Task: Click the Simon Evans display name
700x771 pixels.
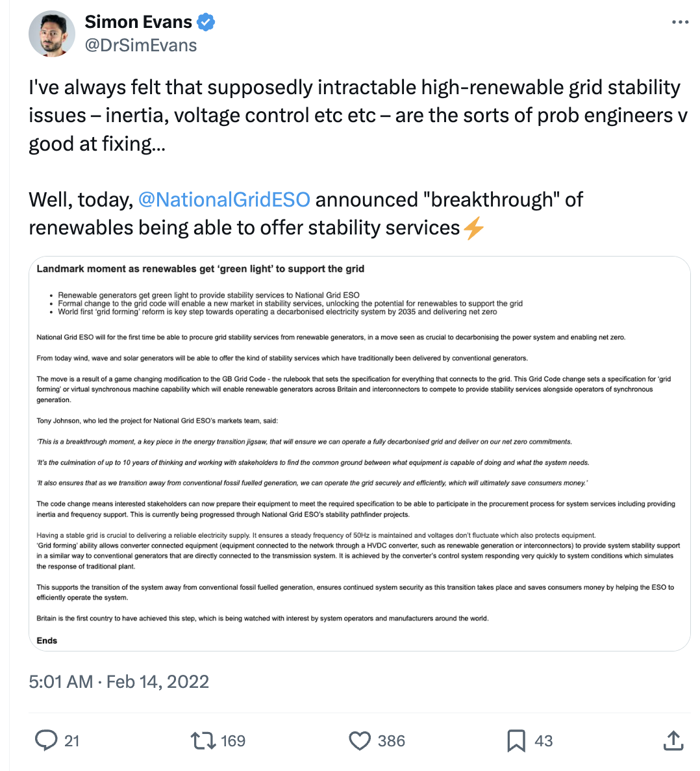Action: pyautogui.click(x=138, y=22)
